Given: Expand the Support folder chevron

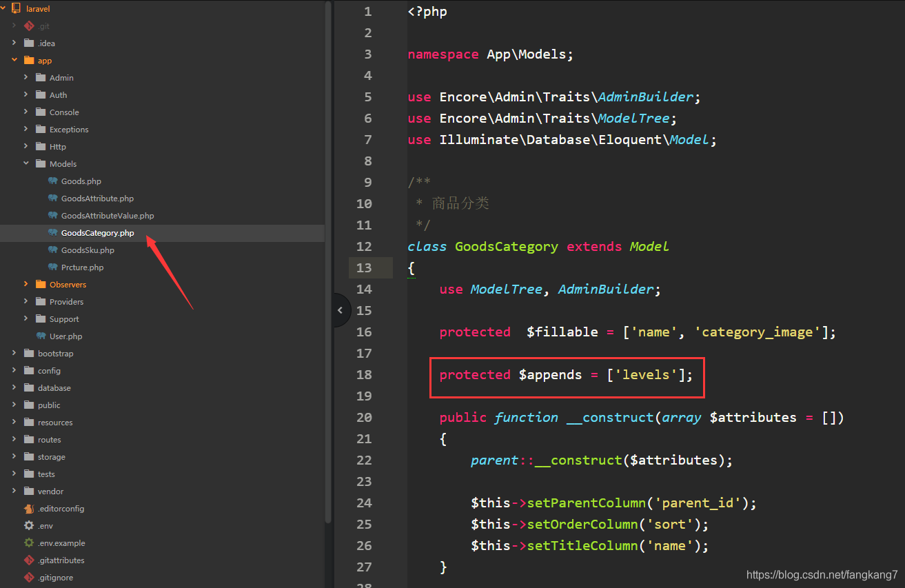Looking at the screenshot, I should tap(26, 319).
